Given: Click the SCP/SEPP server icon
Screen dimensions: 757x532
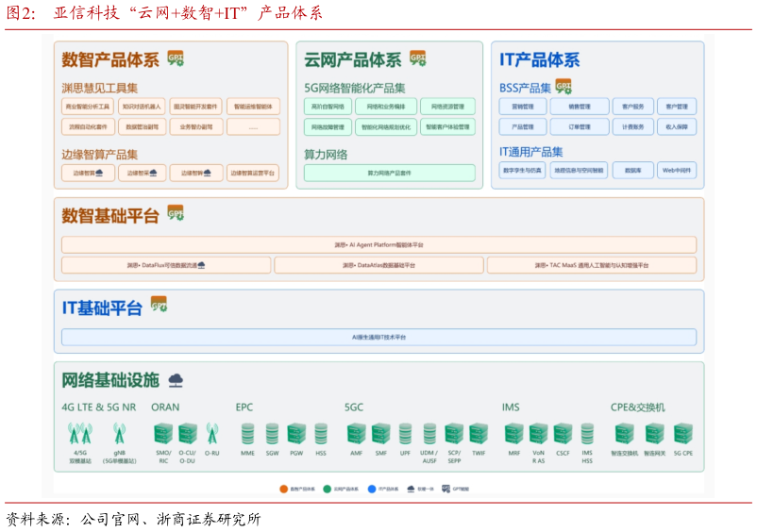Looking at the screenshot, I should click(x=454, y=434).
